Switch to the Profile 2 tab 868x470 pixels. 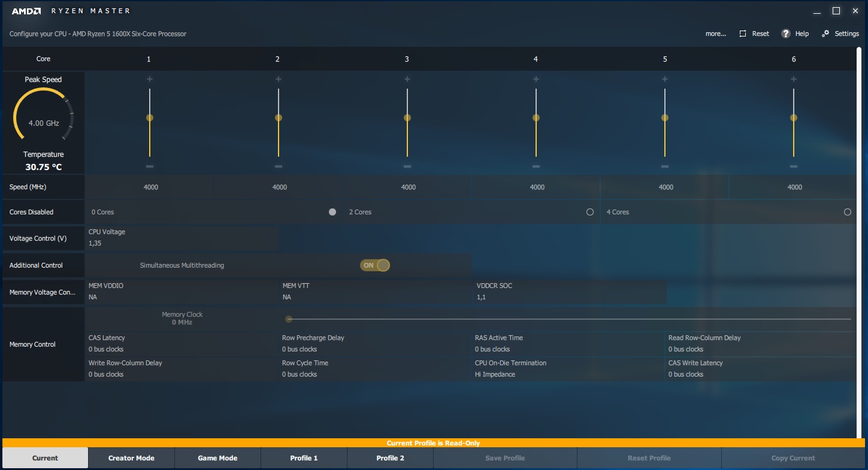390,458
